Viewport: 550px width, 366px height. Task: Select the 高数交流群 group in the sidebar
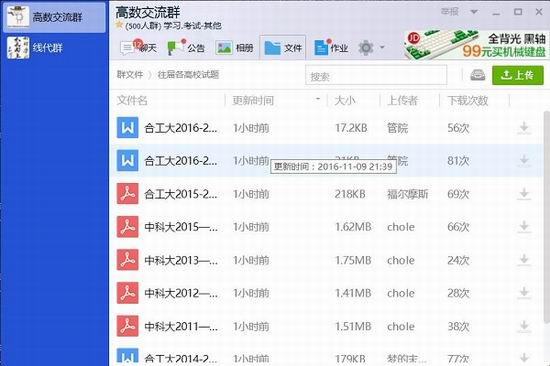[54, 17]
